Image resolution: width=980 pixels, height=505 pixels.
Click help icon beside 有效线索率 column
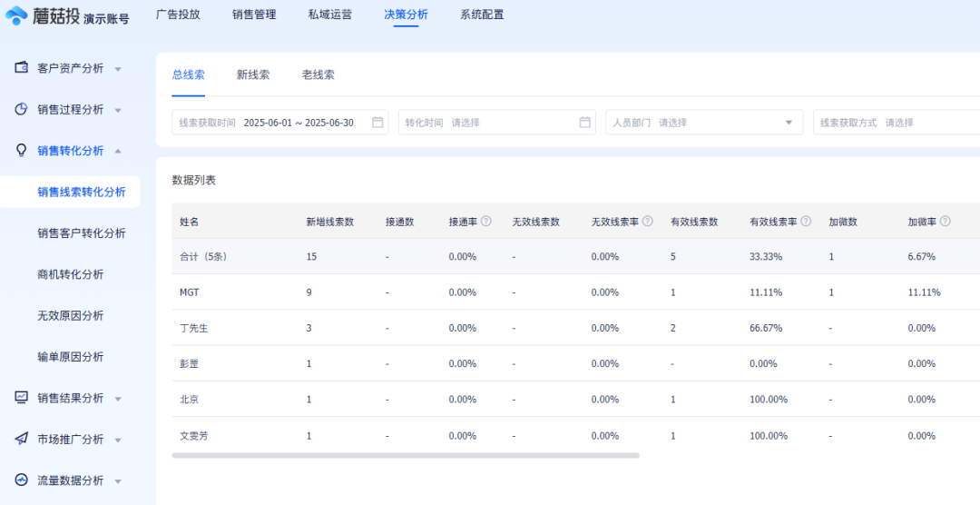[x=808, y=221]
